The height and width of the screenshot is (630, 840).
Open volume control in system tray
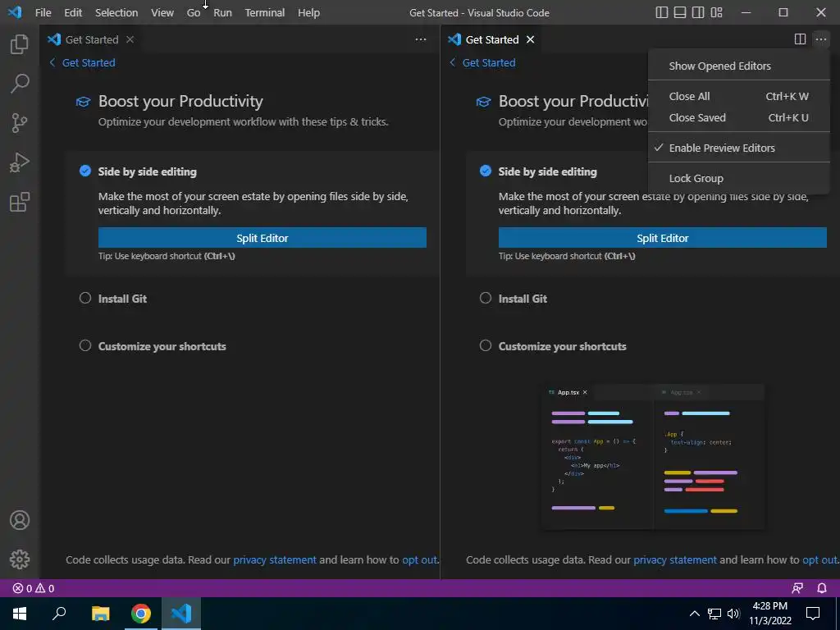[733, 614]
